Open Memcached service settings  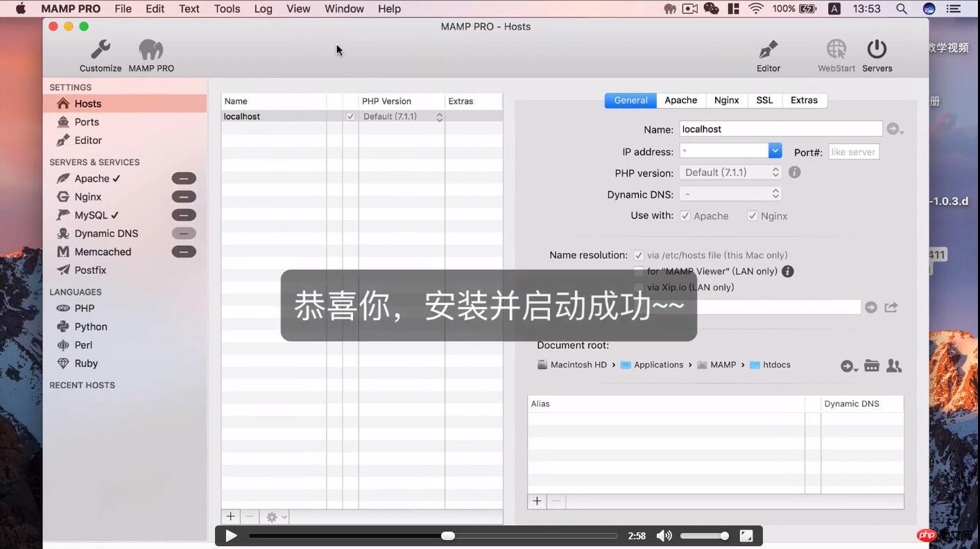tap(103, 252)
